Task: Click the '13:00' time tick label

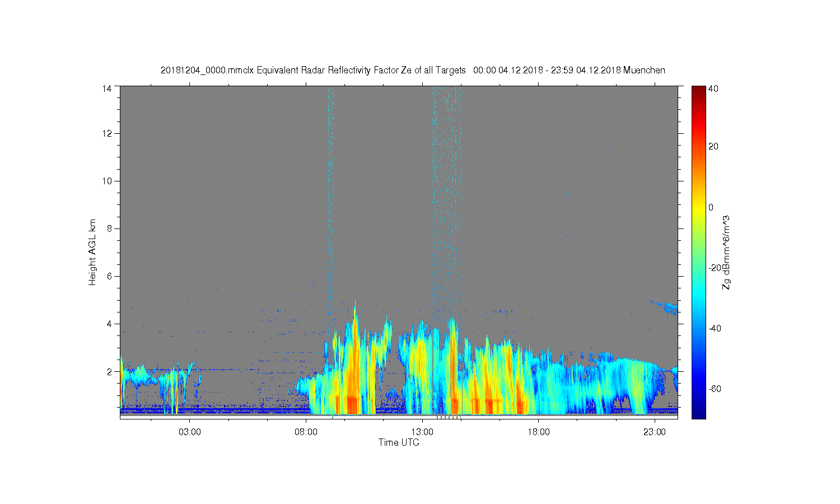Action: coord(422,432)
